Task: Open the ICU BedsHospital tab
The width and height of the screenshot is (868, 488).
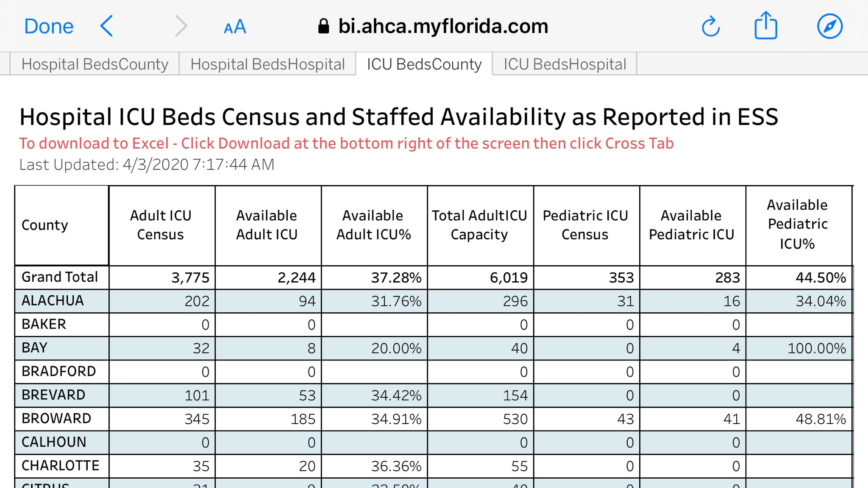Action: (565, 64)
